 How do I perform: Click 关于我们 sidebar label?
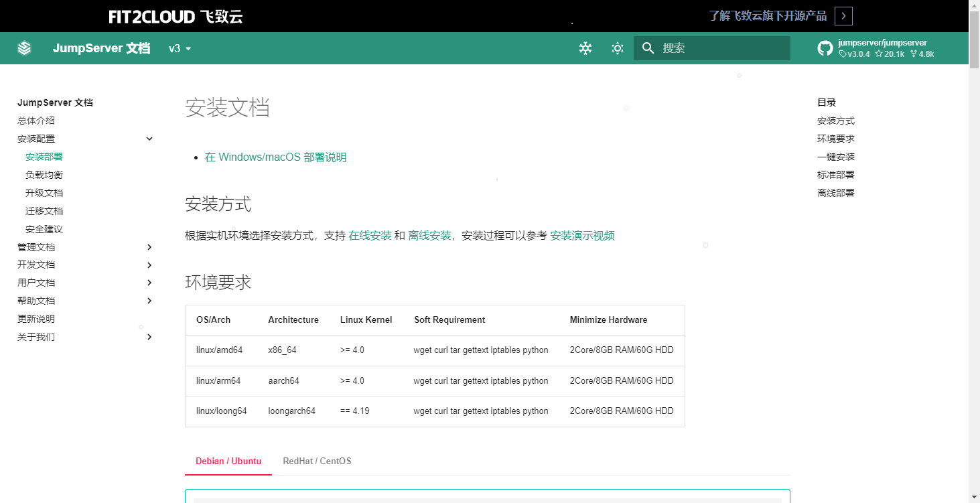36,337
